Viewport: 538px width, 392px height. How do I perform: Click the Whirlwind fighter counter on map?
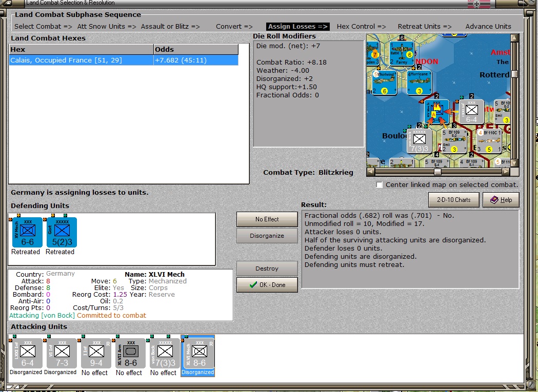(x=385, y=82)
